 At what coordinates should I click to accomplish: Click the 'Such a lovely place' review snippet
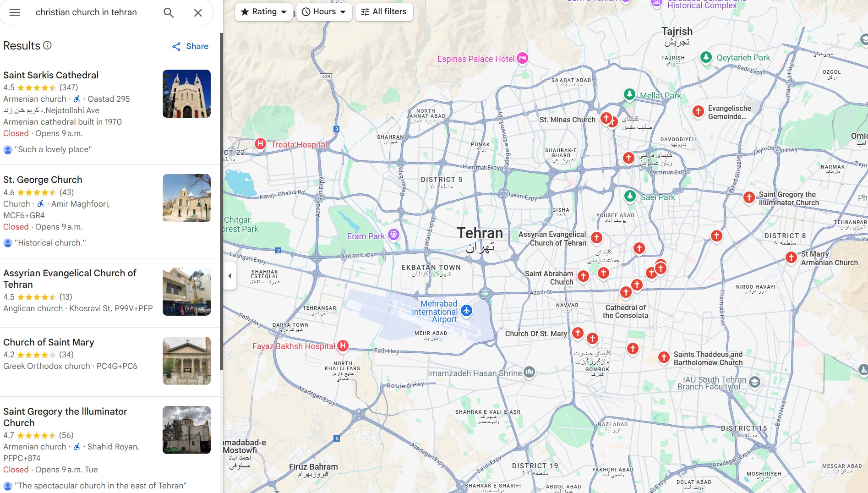(x=53, y=149)
